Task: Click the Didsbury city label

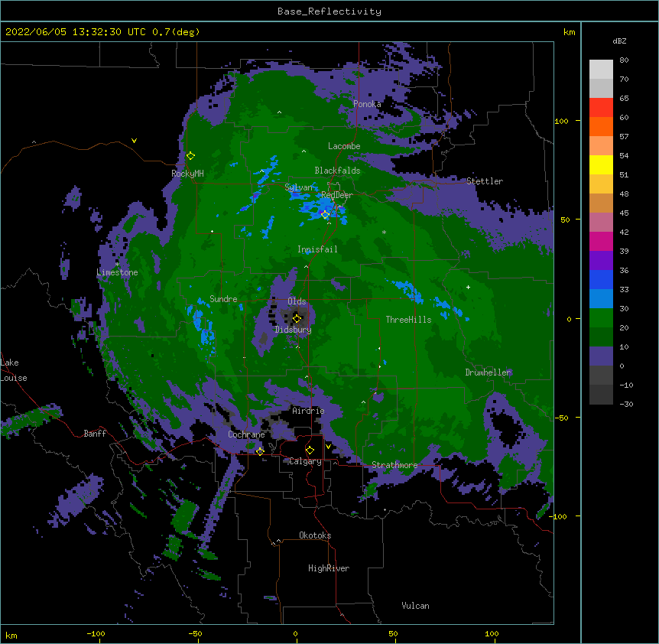Action: coord(293,330)
